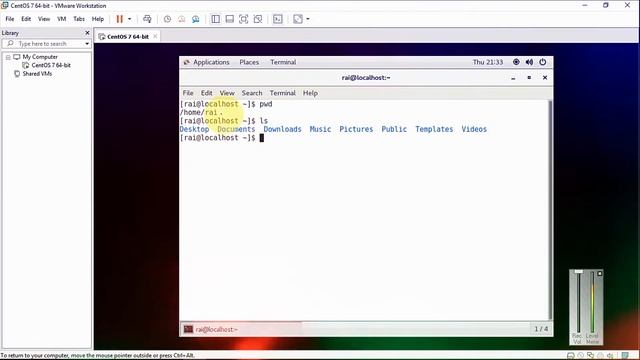
Task: Select CentOS 7 64-bit in library tree
Action: coord(51,65)
